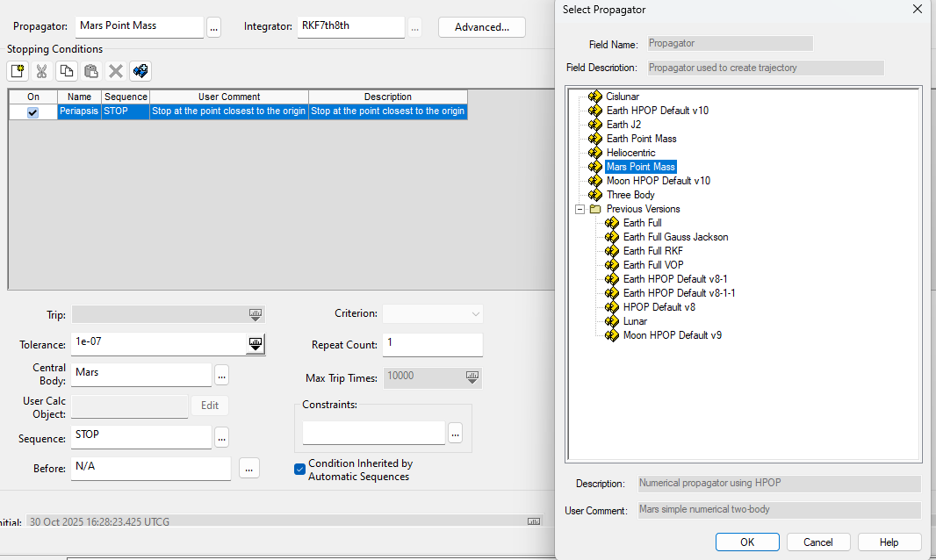Select the highlighted Mars Point Mass propagator
Screen dimensions: 936x560
[640, 167]
